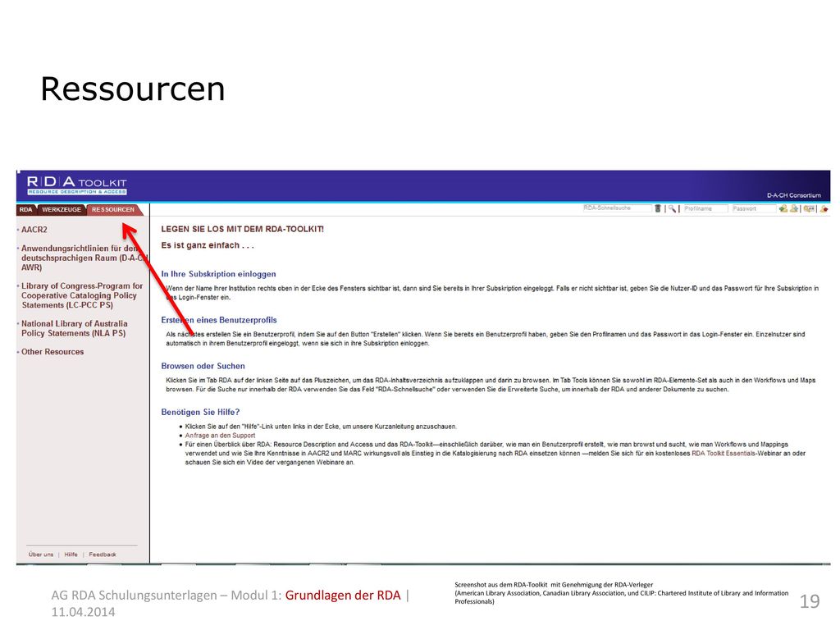Click heading In Ihre Subskription einloggen
This screenshot has width=840, height=630.
[218, 274]
